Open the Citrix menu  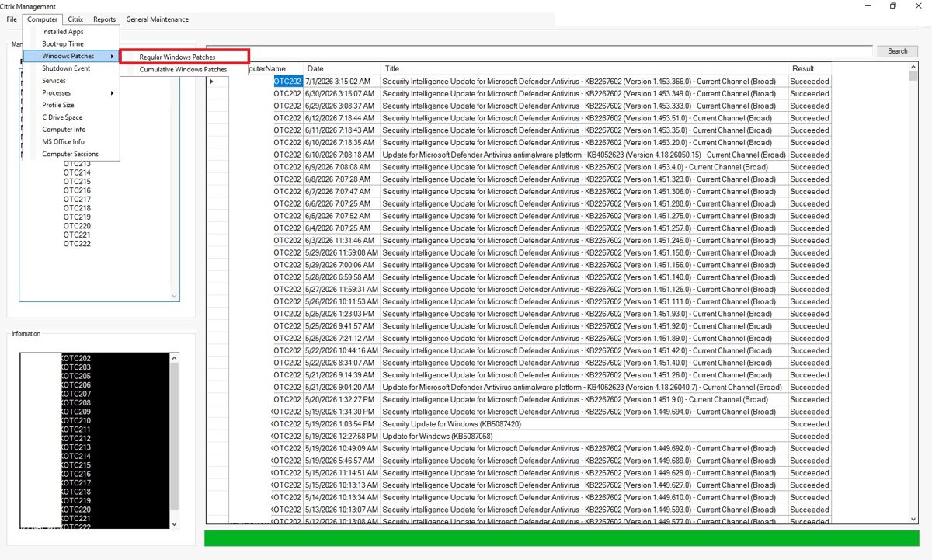(75, 19)
